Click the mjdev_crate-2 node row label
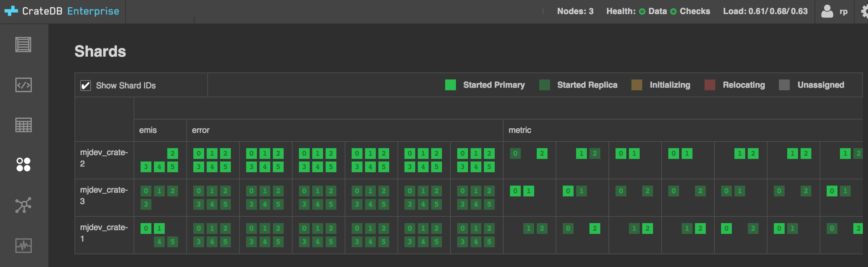Screen dimensions: 868x267 [x=104, y=158]
